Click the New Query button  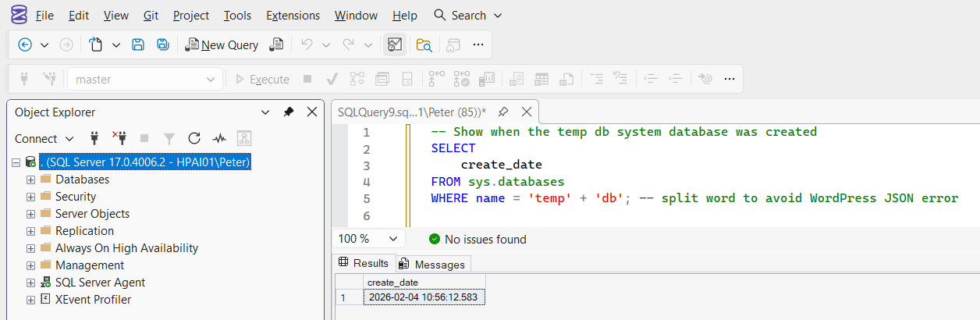[x=222, y=44]
